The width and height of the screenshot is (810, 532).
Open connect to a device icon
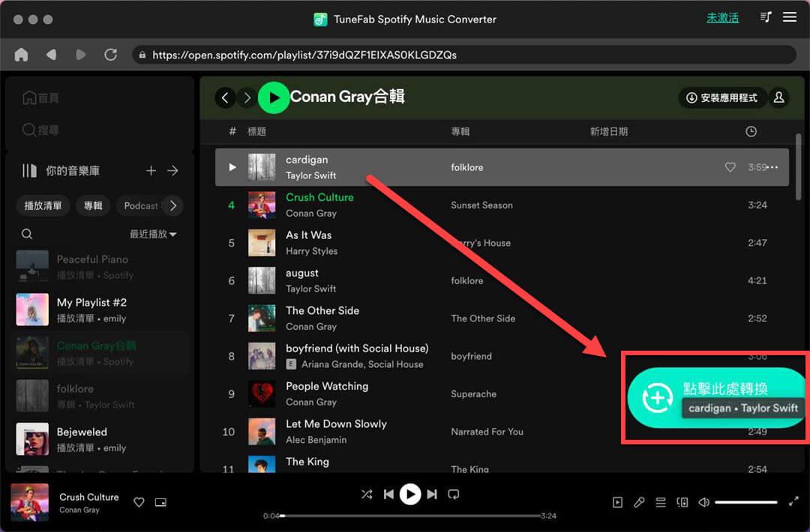click(682, 502)
